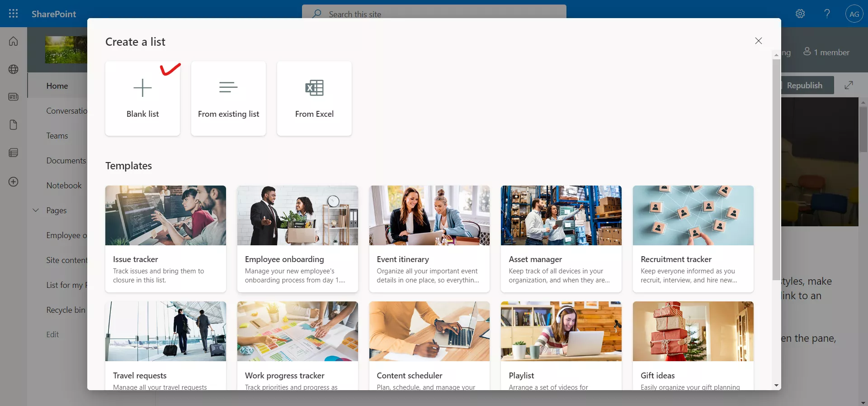Open the AG account avatar
The image size is (868, 406).
click(854, 14)
